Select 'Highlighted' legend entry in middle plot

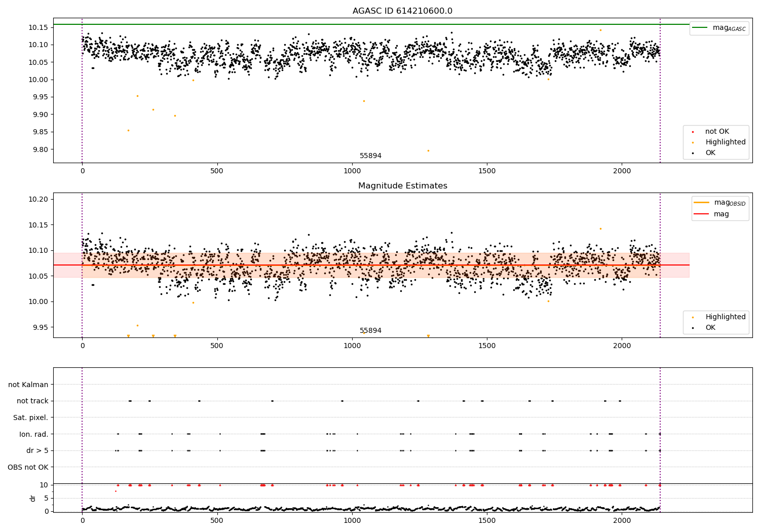pyautogui.click(x=726, y=317)
